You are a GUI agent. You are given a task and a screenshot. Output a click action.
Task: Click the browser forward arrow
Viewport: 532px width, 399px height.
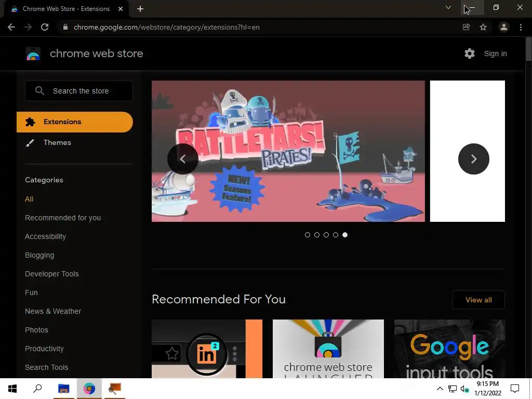point(28,27)
